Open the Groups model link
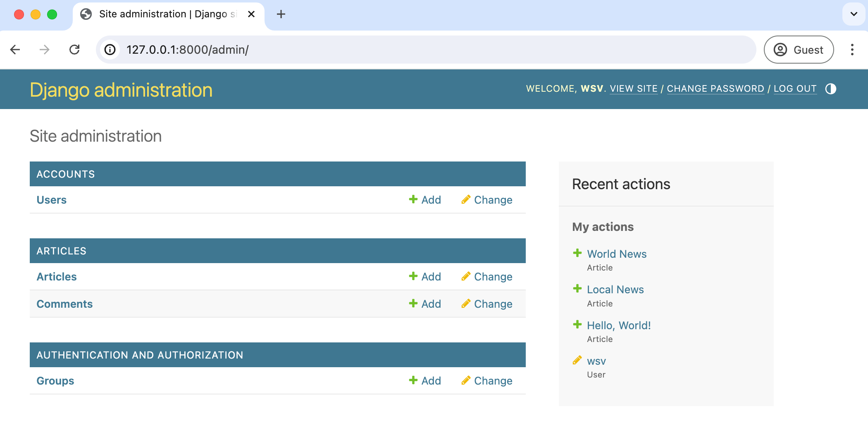868x437 pixels. [55, 381]
